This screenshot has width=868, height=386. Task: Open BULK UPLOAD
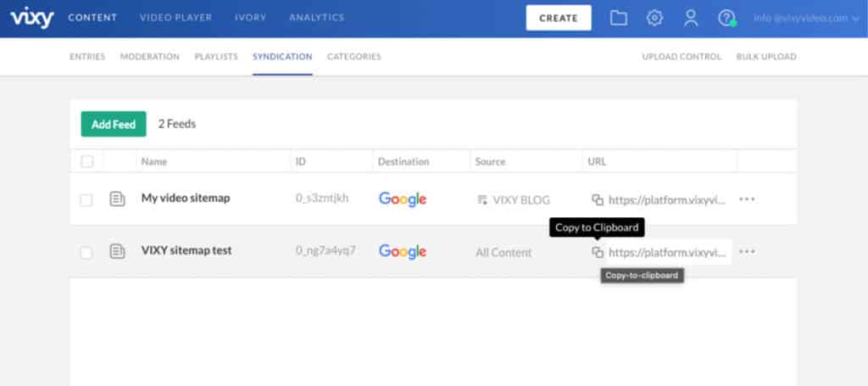tap(766, 57)
